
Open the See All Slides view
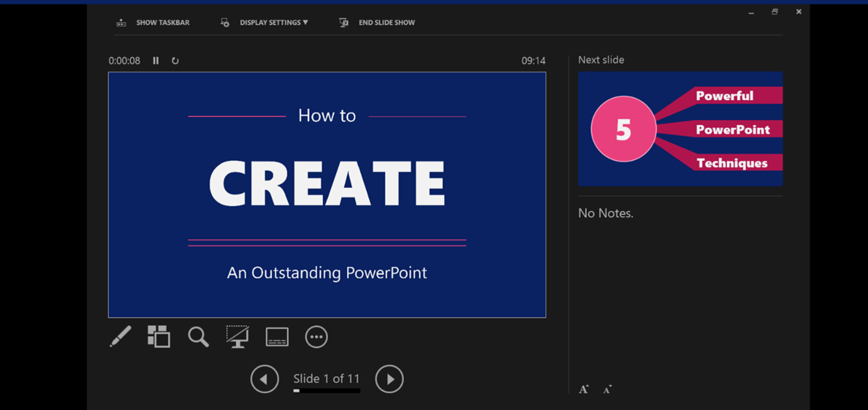pyautogui.click(x=159, y=336)
